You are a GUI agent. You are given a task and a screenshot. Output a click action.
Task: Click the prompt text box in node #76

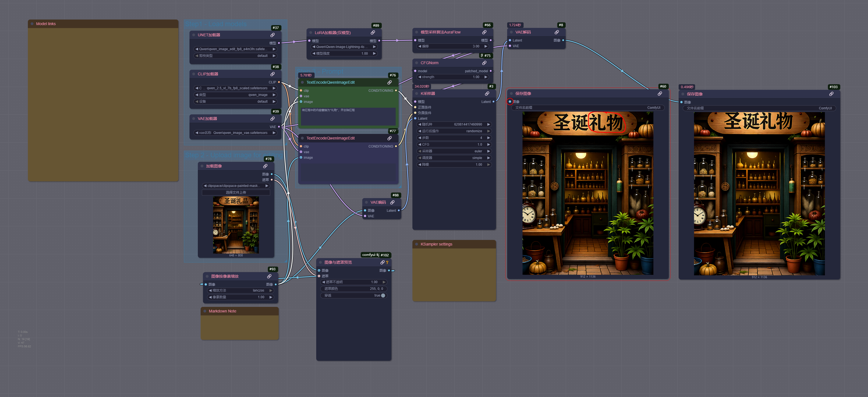point(348,116)
